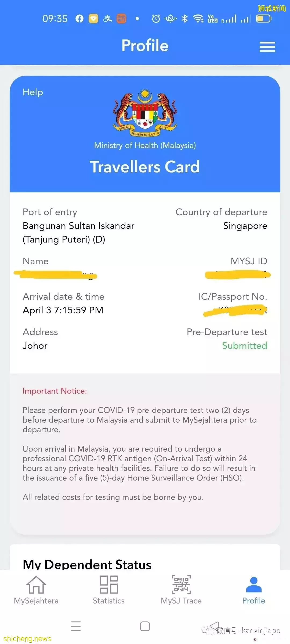This screenshot has width=290, height=644.
Task: Tap the alarm clock icon in status bar
Action: point(156,19)
